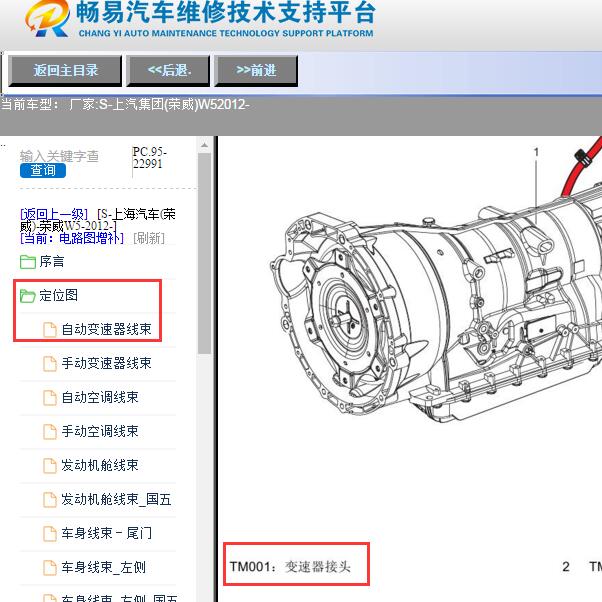602x602 pixels.
Task: Click file icon beside 发动机舱线束
Action: [x=50, y=466]
